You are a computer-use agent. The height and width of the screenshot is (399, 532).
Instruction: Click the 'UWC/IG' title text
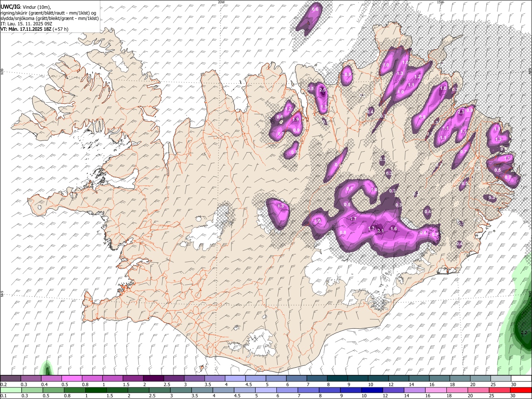coord(10,7)
